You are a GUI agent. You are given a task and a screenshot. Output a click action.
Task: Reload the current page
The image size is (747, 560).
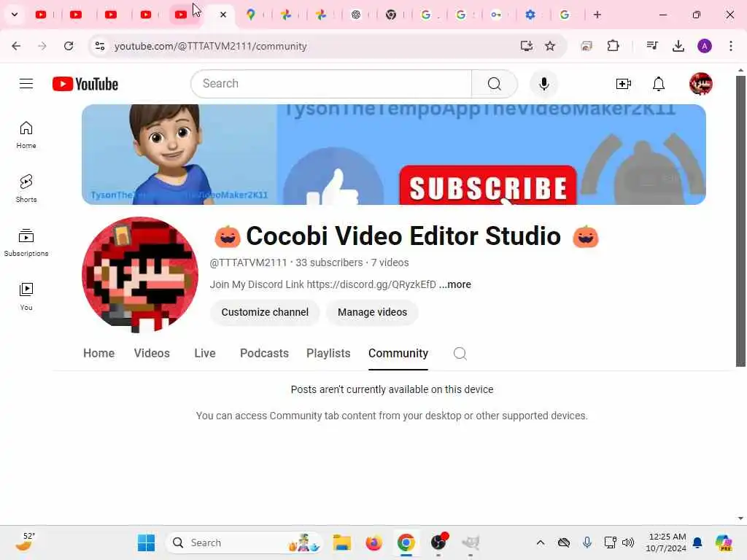click(69, 46)
